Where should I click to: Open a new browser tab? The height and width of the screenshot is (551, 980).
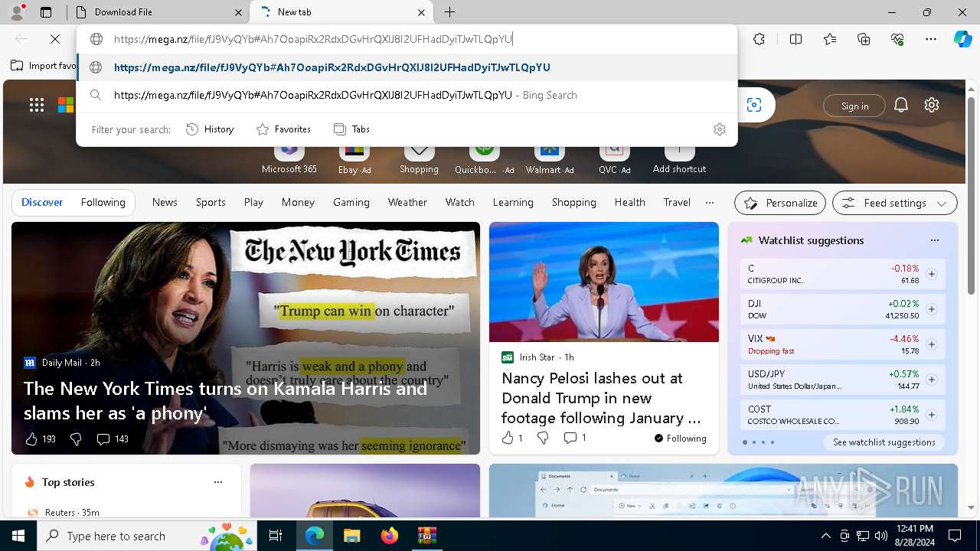[x=450, y=12]
